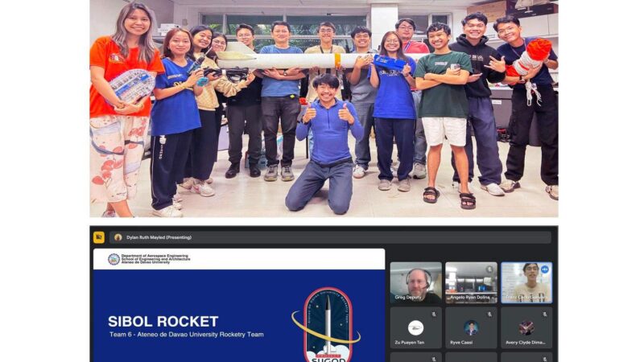Screen dimensions: 644x362
Task: Open Greg Deputy's video tile
Action: (x=415, y=283)
